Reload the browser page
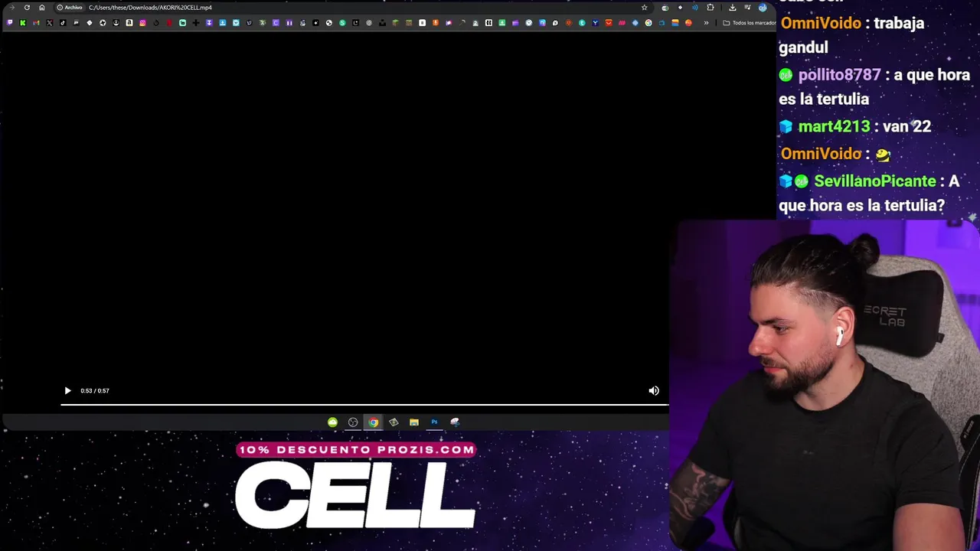Viewport: 980px width, 551px height. click(x=27, y=8)
